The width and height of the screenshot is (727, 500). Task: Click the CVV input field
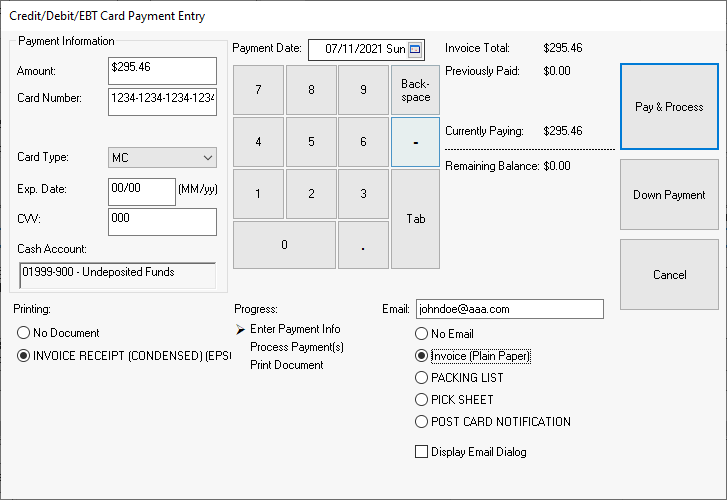click(162, 222)
